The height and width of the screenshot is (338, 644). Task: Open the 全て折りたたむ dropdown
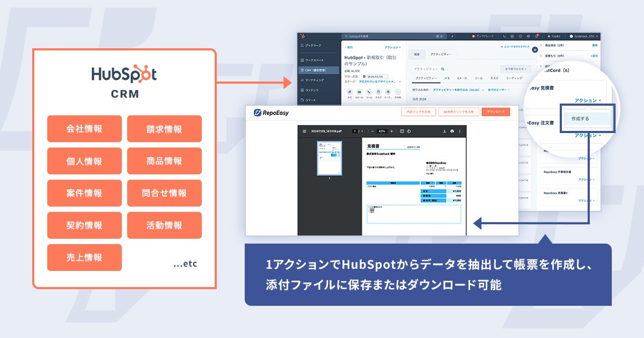pos(515,69)
